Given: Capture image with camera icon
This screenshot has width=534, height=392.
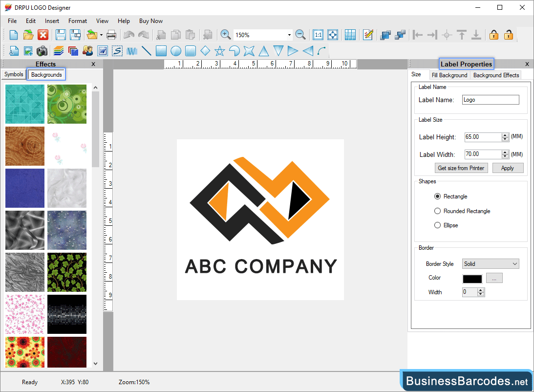Looking at the screenshot, I should click(x=42, y=51).
